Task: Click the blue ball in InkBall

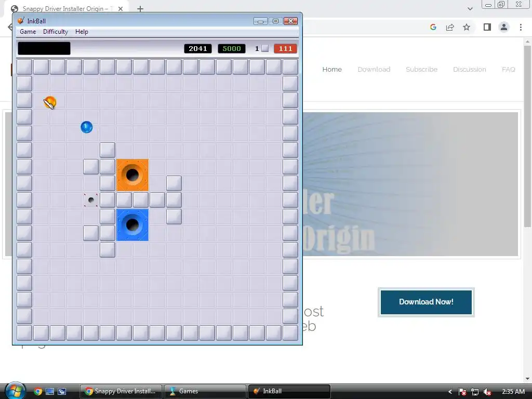Action: 87,127
